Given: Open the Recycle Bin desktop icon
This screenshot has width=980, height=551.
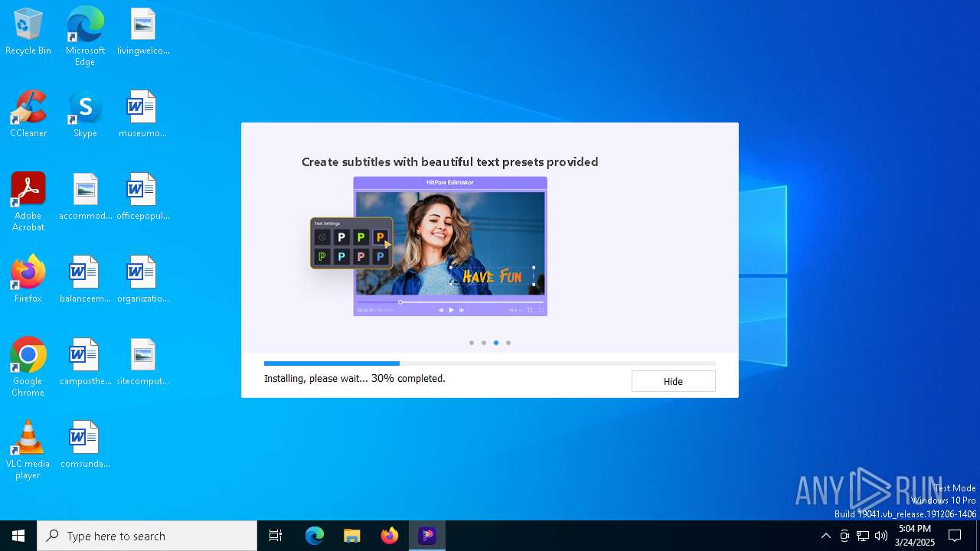Looking at the screenshot, I should 28,32.
